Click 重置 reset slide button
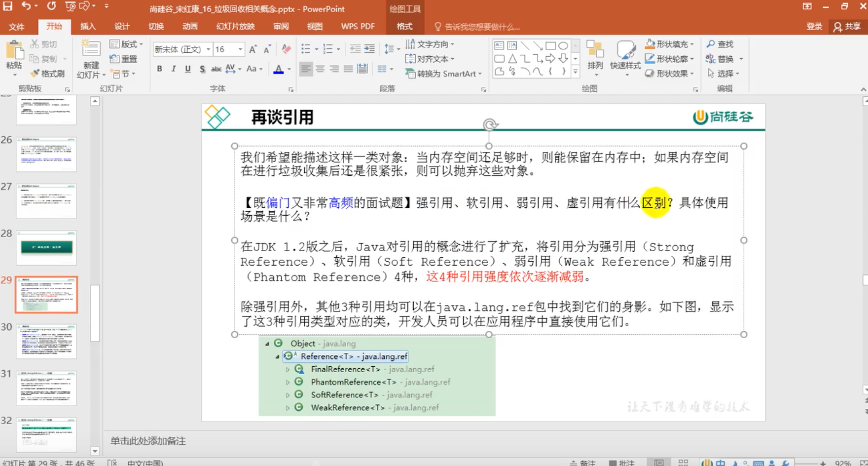This screenshot has height=466, width=868. [123, 59]
